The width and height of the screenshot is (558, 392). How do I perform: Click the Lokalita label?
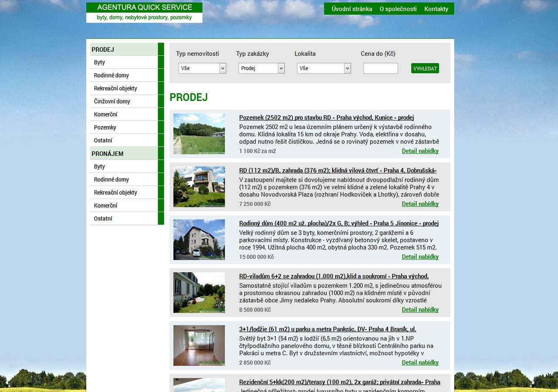[305, 54]
